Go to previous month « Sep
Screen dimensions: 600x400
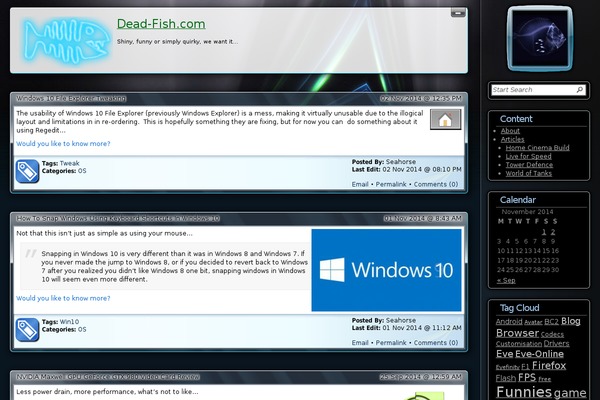click(x=506, y=280)
